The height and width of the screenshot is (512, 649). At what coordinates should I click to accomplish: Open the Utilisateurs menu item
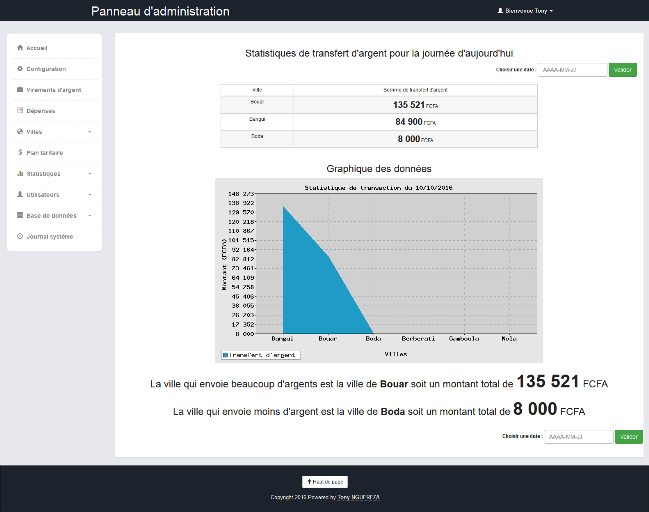pos(43,195)
